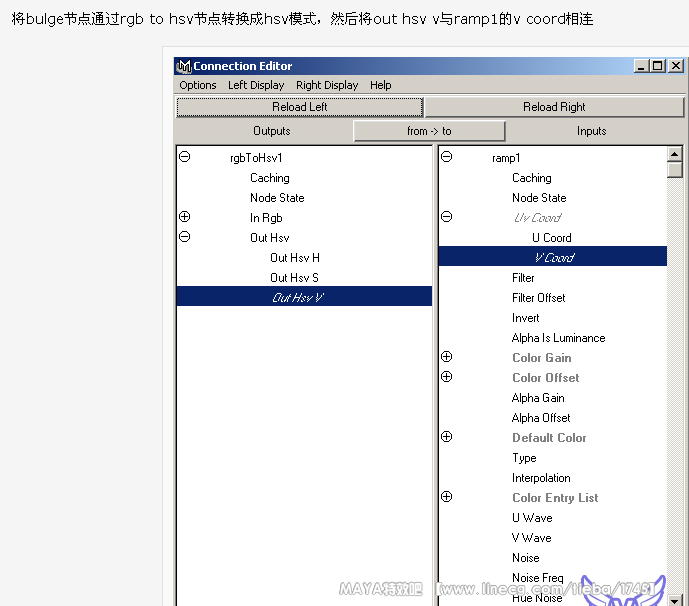Click the inputs list scroll up arrow

(x=675, y=155)
